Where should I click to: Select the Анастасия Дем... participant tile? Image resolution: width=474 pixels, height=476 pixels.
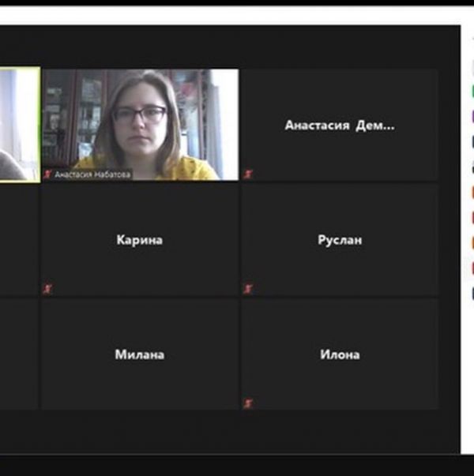click(339, 125)
